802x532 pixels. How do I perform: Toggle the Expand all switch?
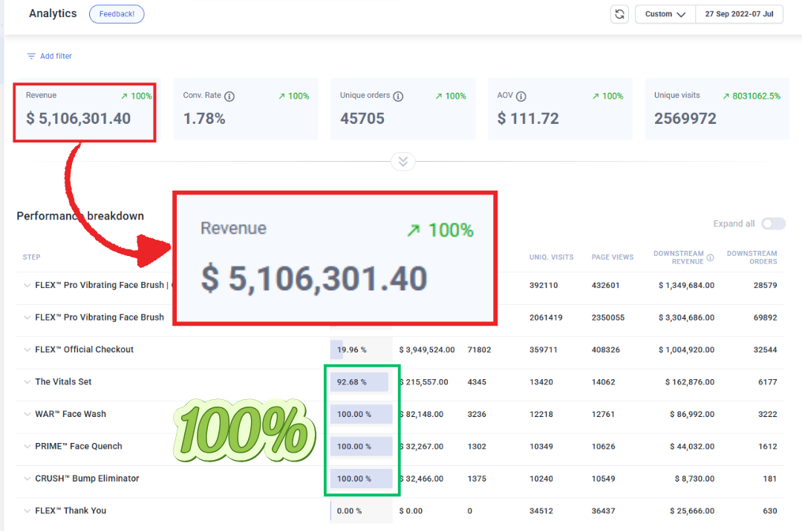pyautogui.click(x=773, y=224)
